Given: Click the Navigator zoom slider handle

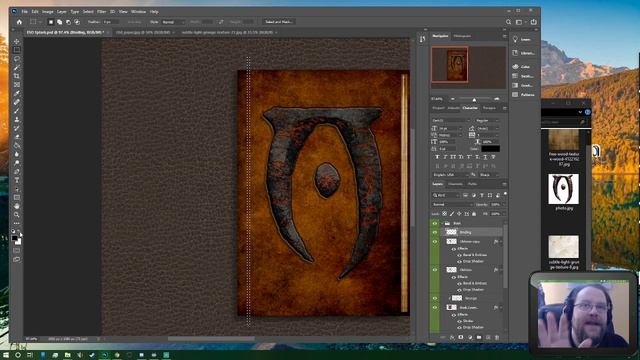Looking at the screenshot, I should pyautogui.click(x=474, y=100).
